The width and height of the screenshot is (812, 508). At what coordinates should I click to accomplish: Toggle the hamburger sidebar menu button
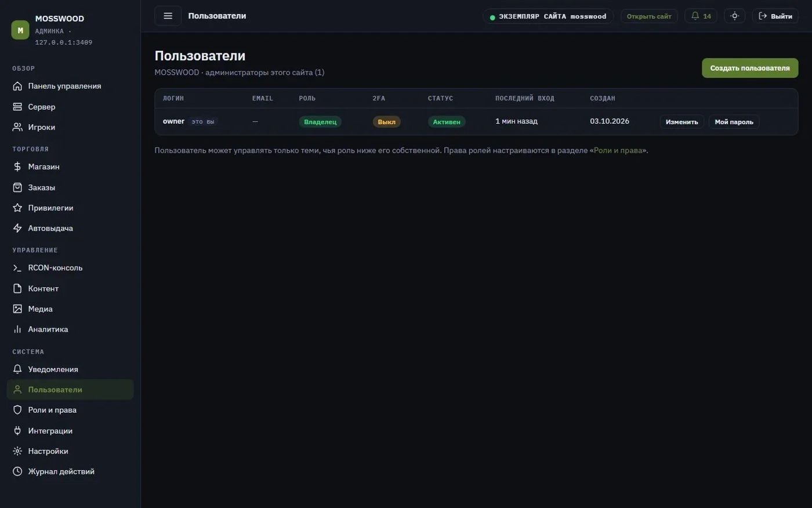pyautogui.click(x=168, y=16)
